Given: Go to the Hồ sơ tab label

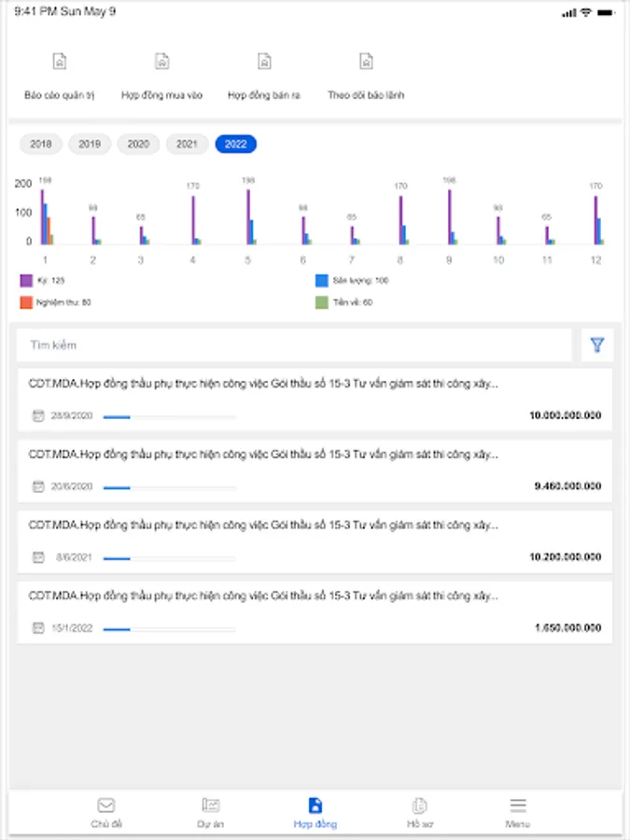Looking at the screenshot, I should tap(419, 823).
